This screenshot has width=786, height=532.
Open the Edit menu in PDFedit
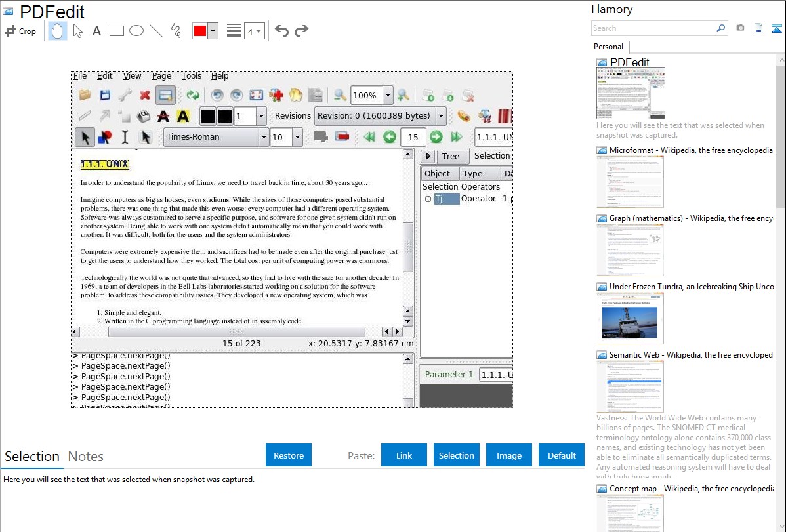tap(104, 75)
